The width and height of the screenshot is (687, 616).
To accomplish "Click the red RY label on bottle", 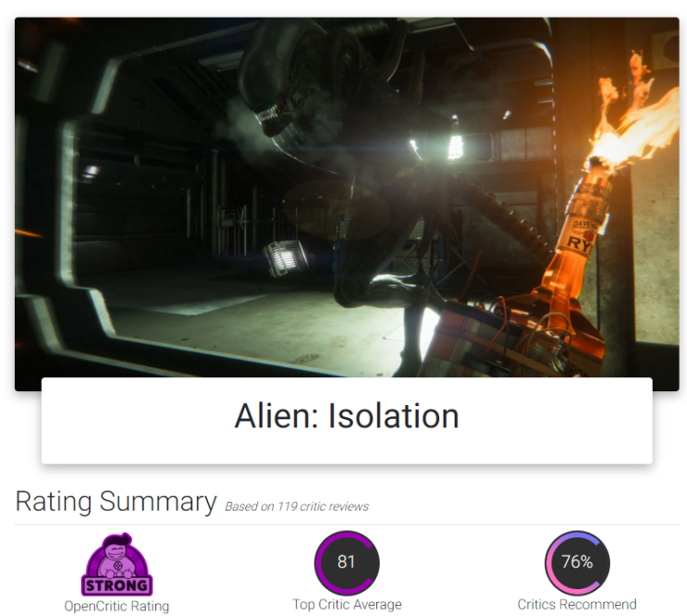I will [x=581, y=243].
